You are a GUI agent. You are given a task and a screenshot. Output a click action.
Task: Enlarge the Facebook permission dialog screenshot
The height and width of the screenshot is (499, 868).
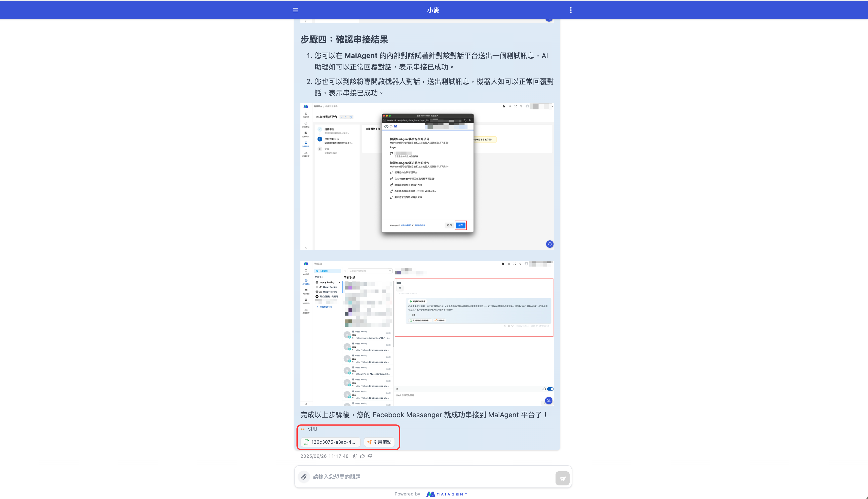coord(427,176)
